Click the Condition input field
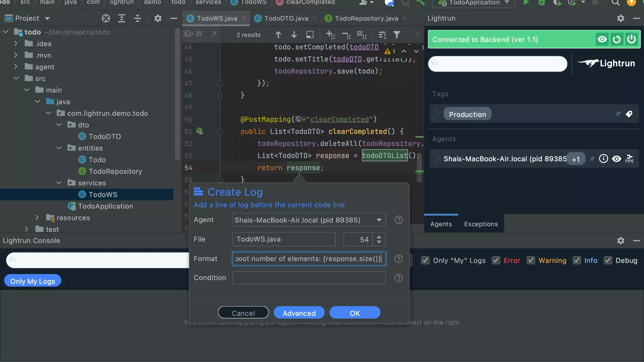This screenshot has width=644, height=362. coord(309,278)
